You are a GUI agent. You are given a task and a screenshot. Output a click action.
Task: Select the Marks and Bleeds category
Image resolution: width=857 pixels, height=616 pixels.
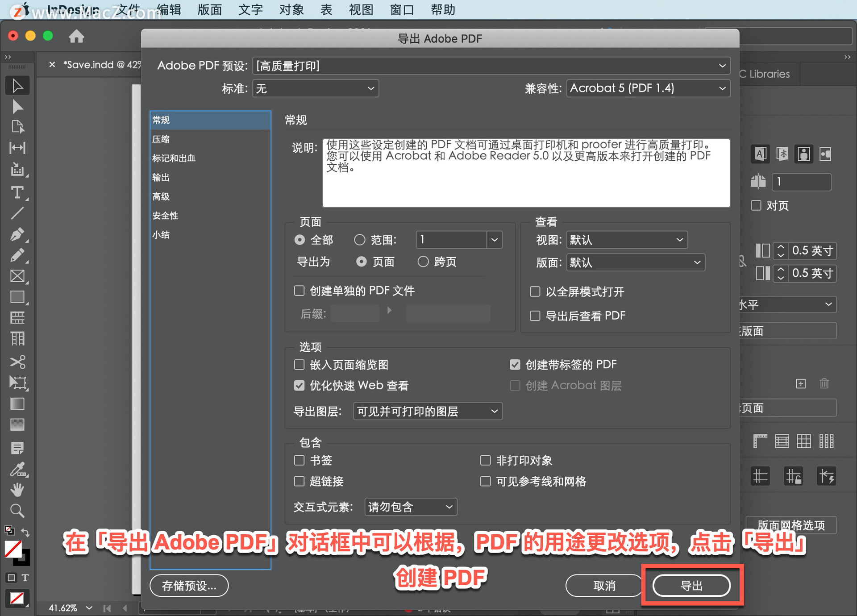point(210,158)
